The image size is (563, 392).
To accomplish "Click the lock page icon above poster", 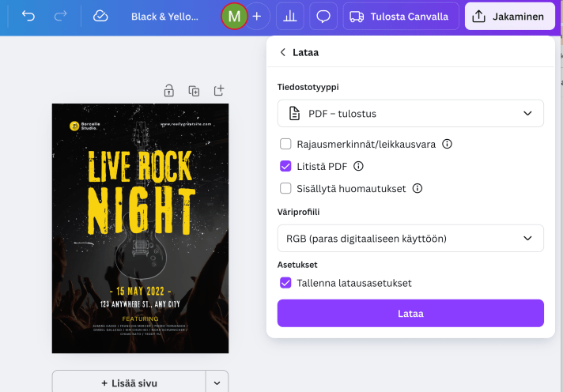I will [x=168, y=91].
